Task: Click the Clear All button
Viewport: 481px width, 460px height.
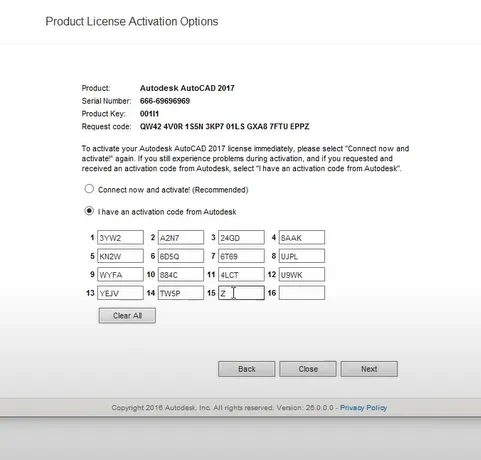Action: click(x=127, y=315)
